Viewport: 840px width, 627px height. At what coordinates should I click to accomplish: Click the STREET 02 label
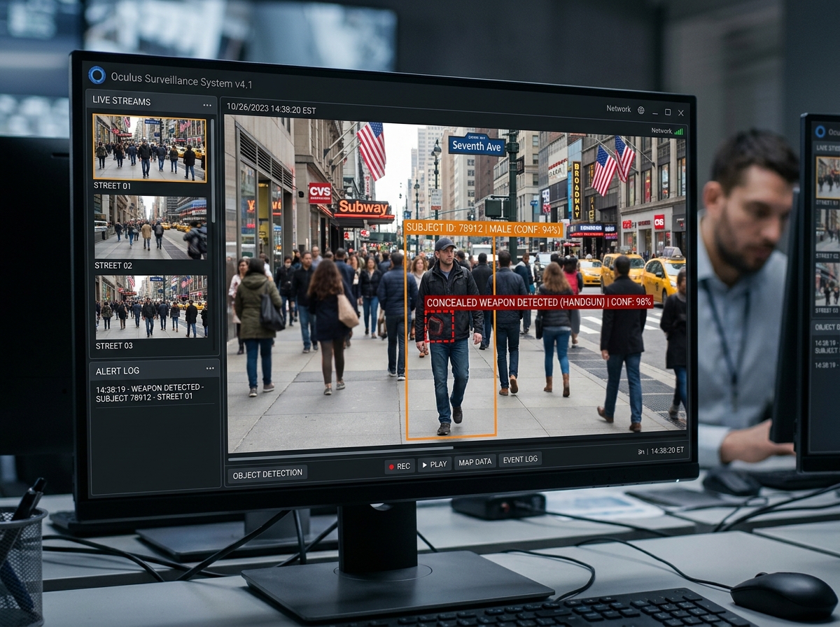click(113, 266)
